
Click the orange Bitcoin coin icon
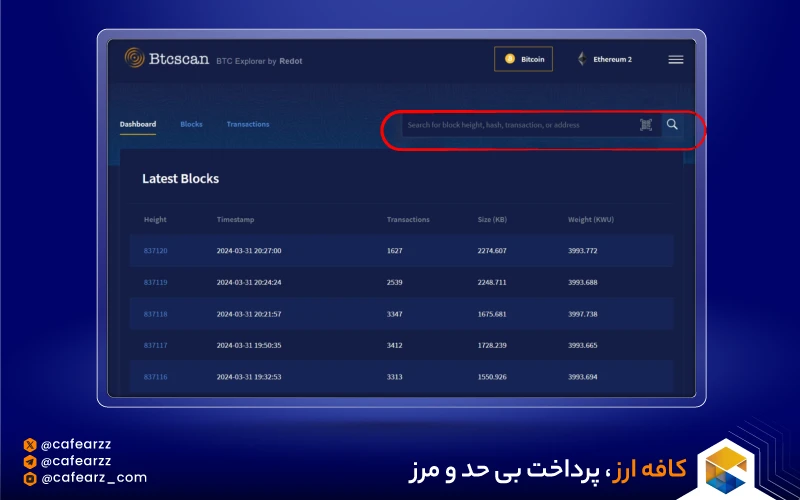pyautogui.click(x=509, y=59)
